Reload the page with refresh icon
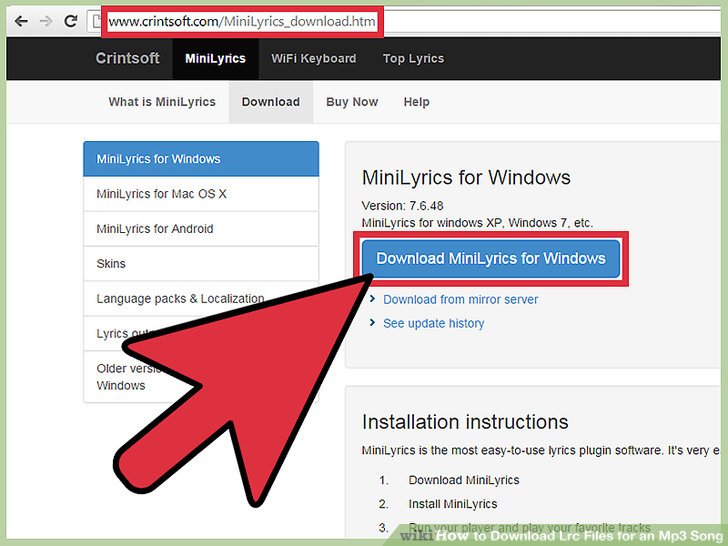The image size is (728, 546). coord(71,21)
